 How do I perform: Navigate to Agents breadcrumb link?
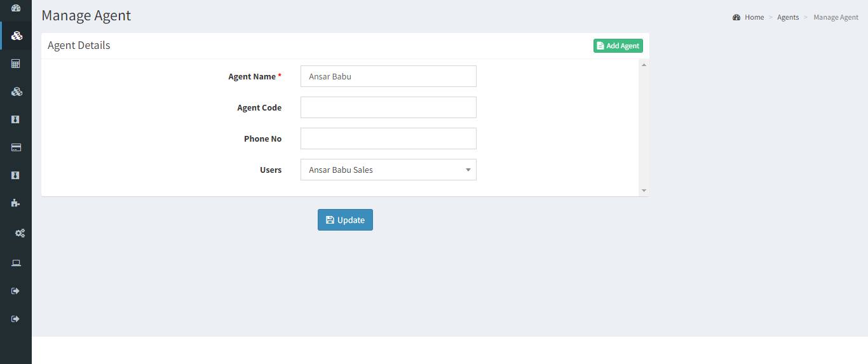pos(788,17)
